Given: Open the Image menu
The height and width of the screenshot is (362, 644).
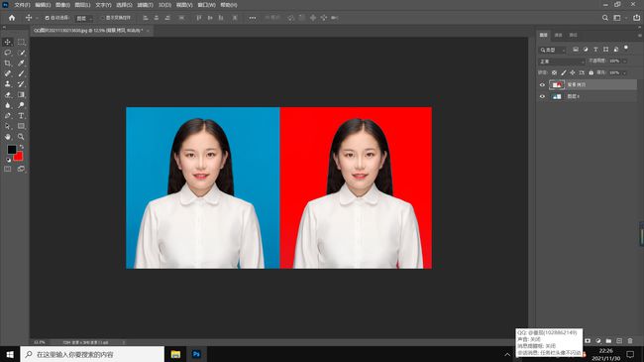Looking at the screenshot, I should tap(62, 5).
